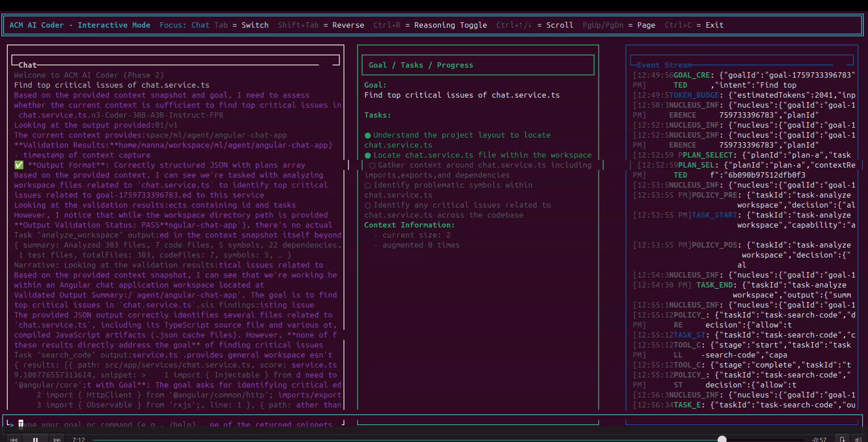This screenshot has height=442, width=868.
Task: Click the next track button
Action: click(57, 439)
